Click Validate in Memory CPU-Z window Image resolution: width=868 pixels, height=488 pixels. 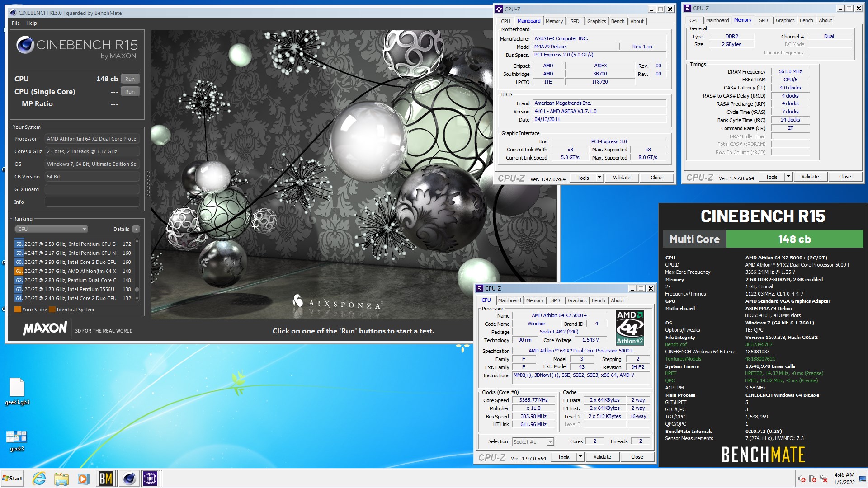click(810, 177)
